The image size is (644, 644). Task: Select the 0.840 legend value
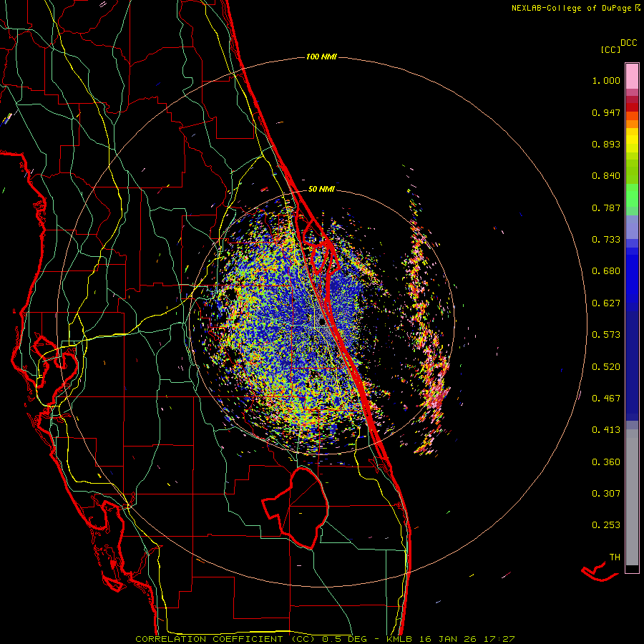[606, 176]
